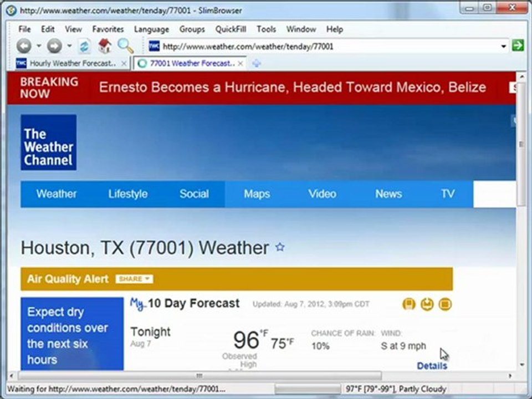This screenshot has width=532, height=399.
Task: Open the Help menu
Action: [335, 29]
